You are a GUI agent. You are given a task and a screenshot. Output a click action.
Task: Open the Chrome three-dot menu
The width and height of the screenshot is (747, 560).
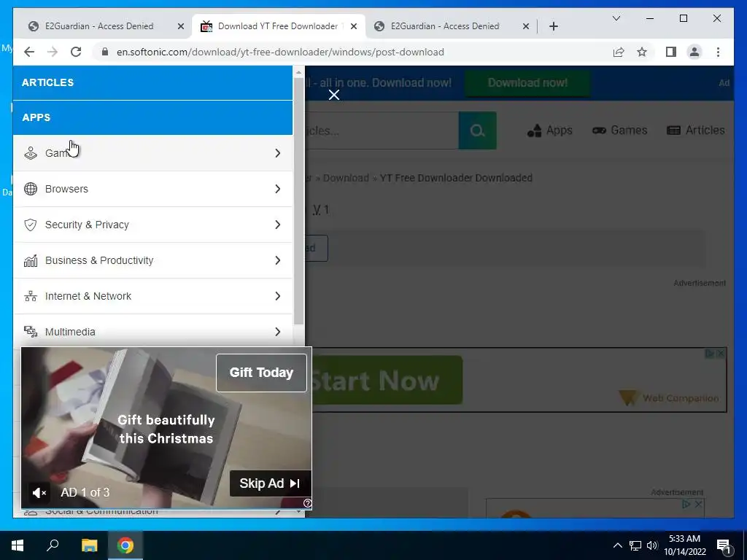coord(718,52)
